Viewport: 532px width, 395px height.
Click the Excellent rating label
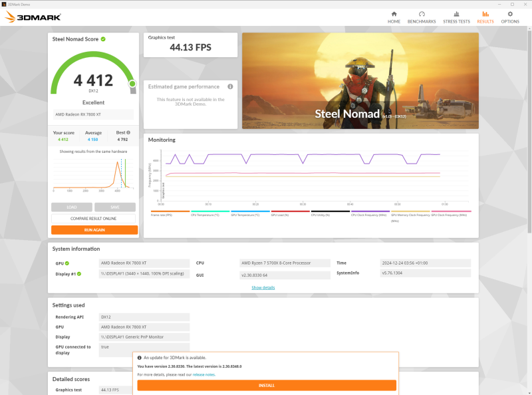point(93,102)
